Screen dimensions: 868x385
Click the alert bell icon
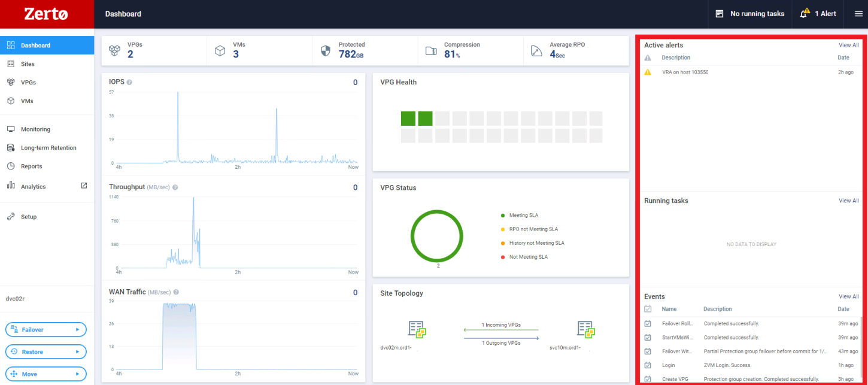[805, 13]
